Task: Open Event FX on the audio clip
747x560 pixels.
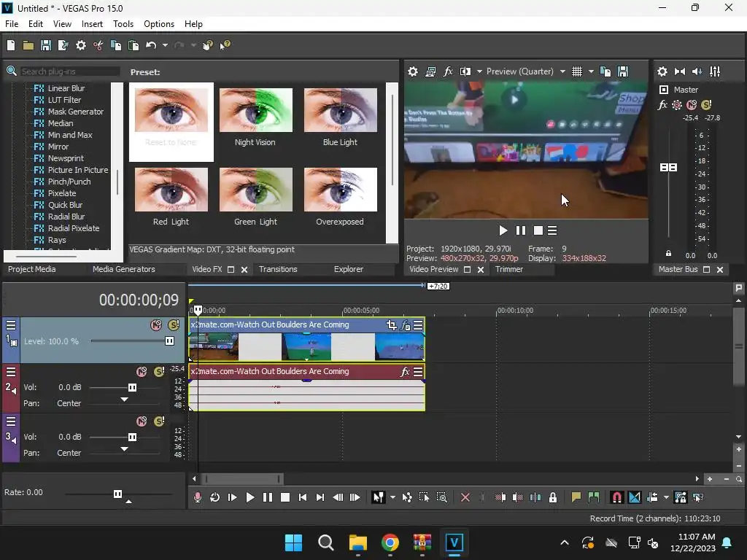Action: pyautogui.click(x=405, y=371)
